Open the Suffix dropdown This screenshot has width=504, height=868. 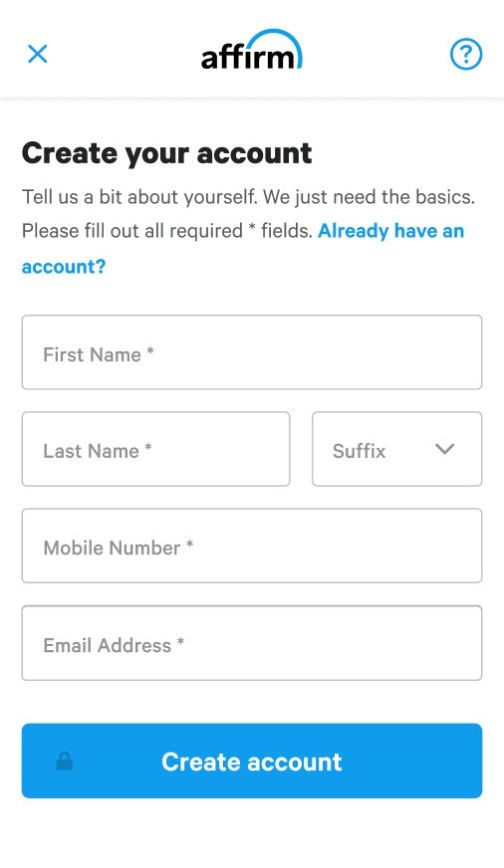pyautogui.click(x=397, y=449)
